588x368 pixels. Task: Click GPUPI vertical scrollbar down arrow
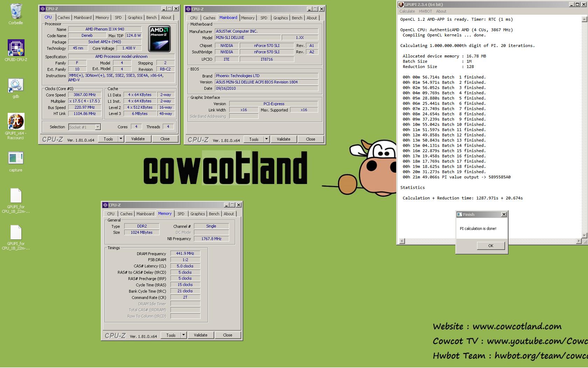coord(584,235)
